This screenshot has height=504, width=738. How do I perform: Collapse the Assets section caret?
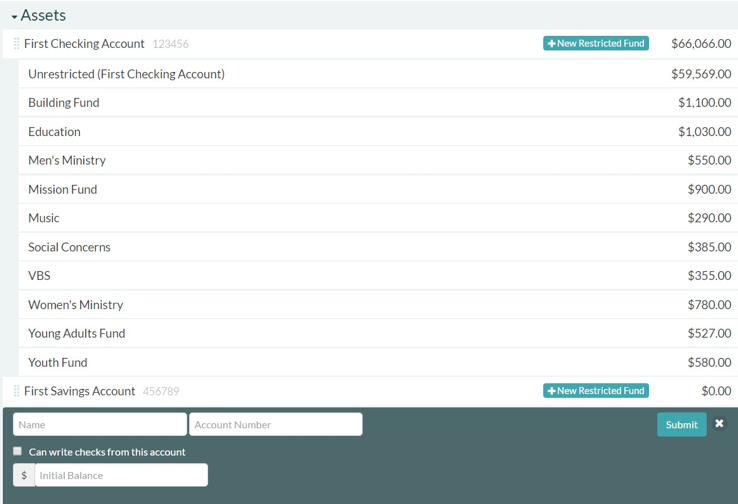(14, 17)
